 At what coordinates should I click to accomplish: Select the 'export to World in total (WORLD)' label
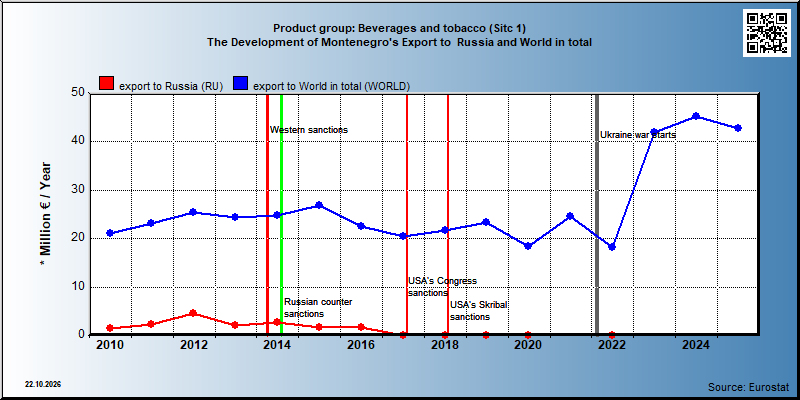[x=332, y=86]
